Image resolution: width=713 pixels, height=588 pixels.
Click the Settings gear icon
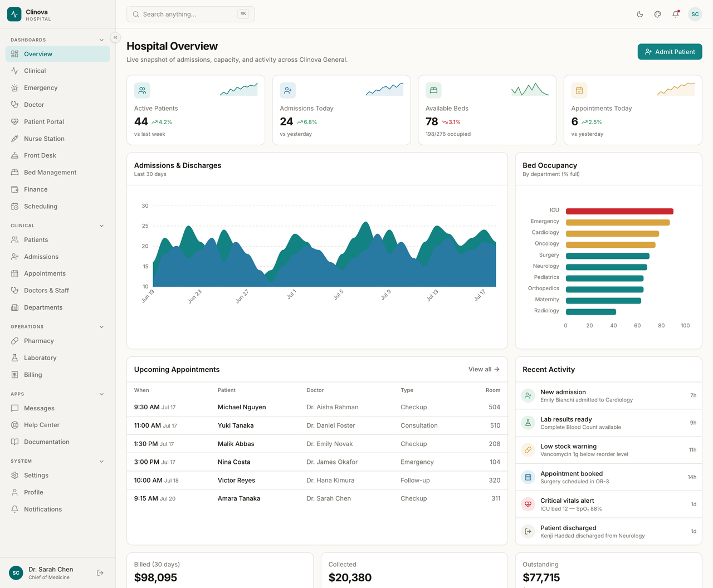tap(15, 476)
